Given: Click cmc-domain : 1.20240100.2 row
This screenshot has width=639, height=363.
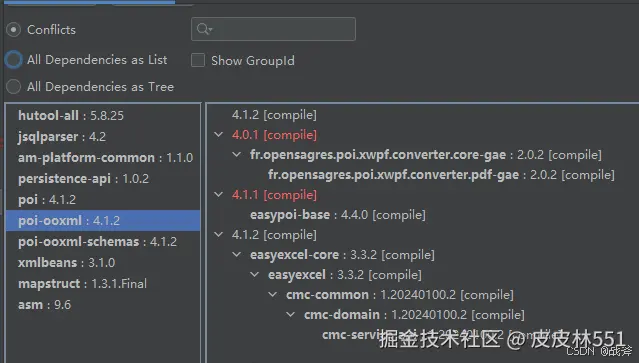Looking at the screenshot, I should click(x=414, y=314).
